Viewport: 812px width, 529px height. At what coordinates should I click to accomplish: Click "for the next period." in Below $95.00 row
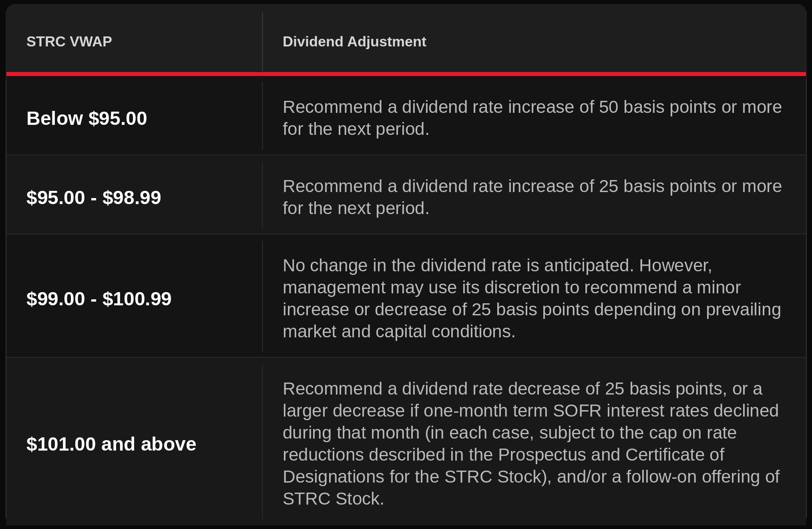click(356, 129)
